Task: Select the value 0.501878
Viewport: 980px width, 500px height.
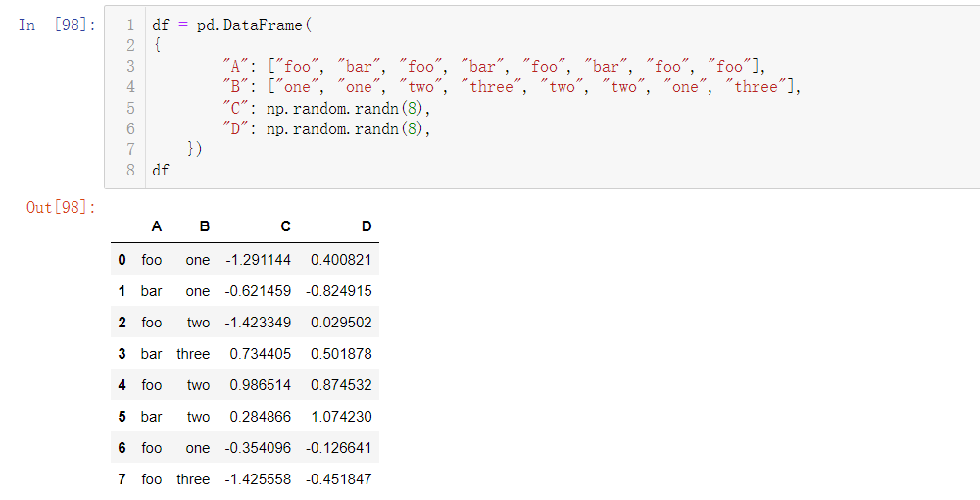Action: [341, 353]
